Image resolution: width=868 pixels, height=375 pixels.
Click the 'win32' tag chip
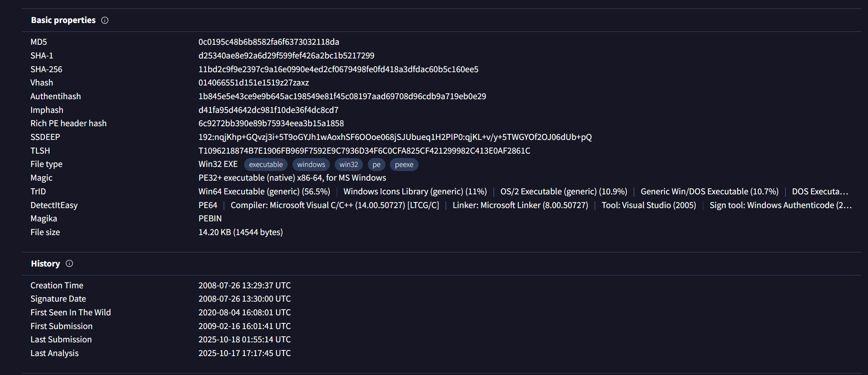349,165
